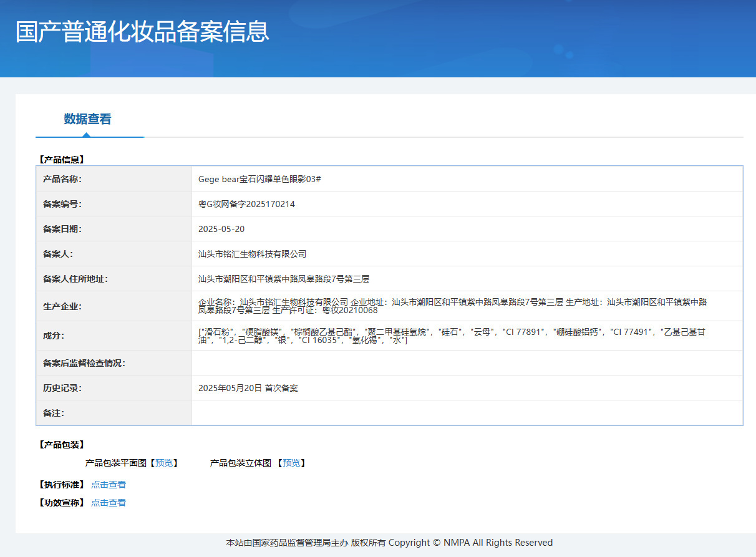Switch to the 数据查看 tab
Image resolution: width=756 pixels, height=557 pixels.
tap(87, 119)
